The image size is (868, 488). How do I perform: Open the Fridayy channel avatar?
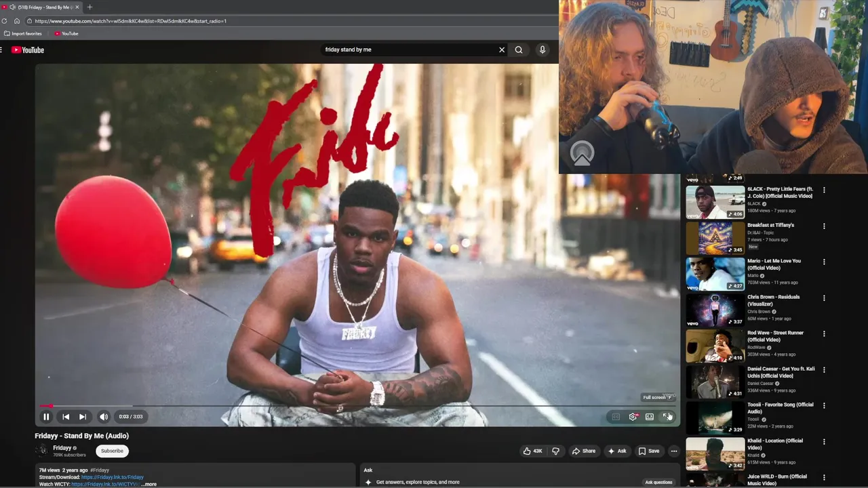point(42,451)
